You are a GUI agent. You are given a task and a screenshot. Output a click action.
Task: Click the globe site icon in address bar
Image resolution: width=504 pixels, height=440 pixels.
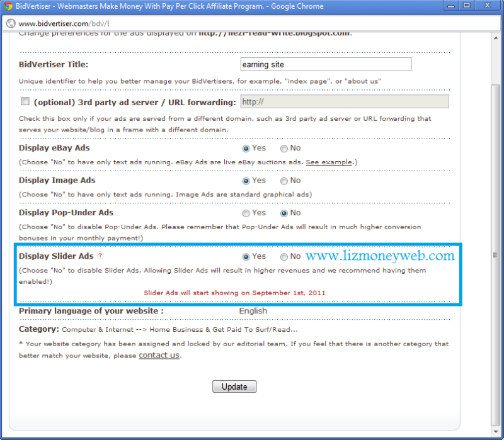click(x=11, y=23)
